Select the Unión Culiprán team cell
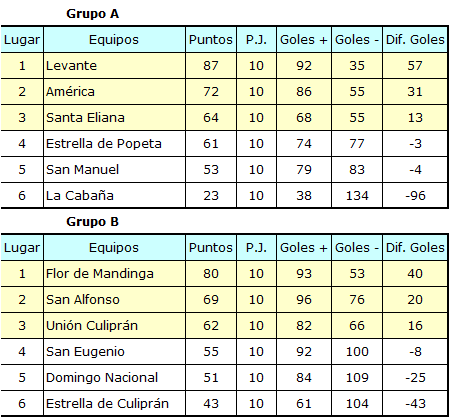This screenshot has height=417, width=449. pos(114,326)
